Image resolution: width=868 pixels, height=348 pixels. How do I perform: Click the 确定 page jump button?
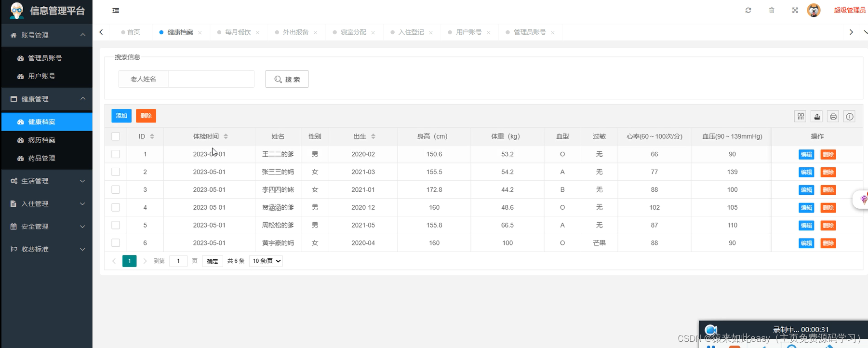213,261
